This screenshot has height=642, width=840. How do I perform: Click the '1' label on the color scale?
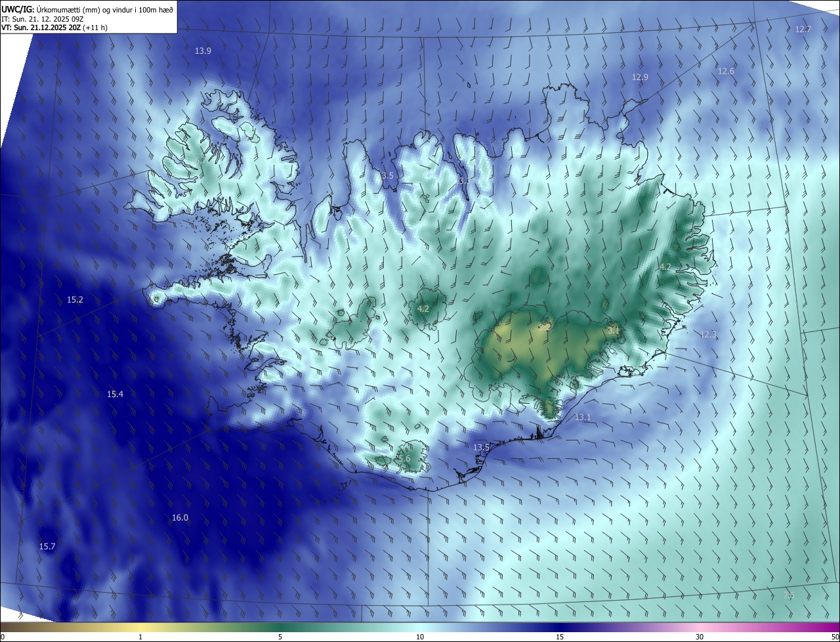(x=140, y=637)
